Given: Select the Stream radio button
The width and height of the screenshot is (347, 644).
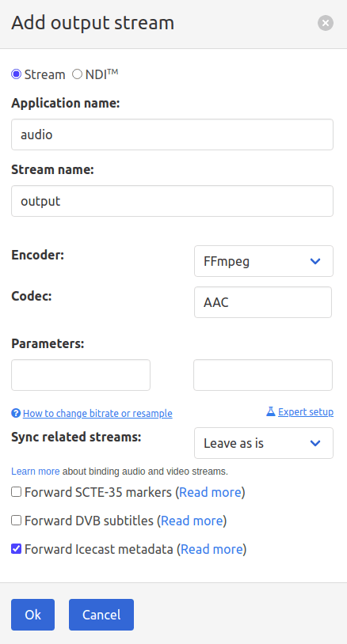Looking at the screenshot, I should pos(16,74).
